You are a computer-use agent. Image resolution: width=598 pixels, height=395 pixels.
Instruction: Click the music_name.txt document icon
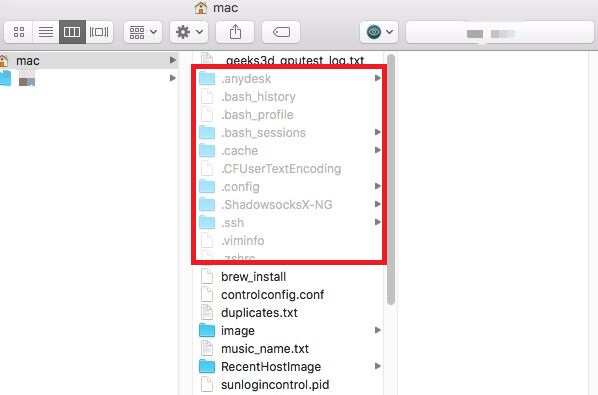pos(207,348)
